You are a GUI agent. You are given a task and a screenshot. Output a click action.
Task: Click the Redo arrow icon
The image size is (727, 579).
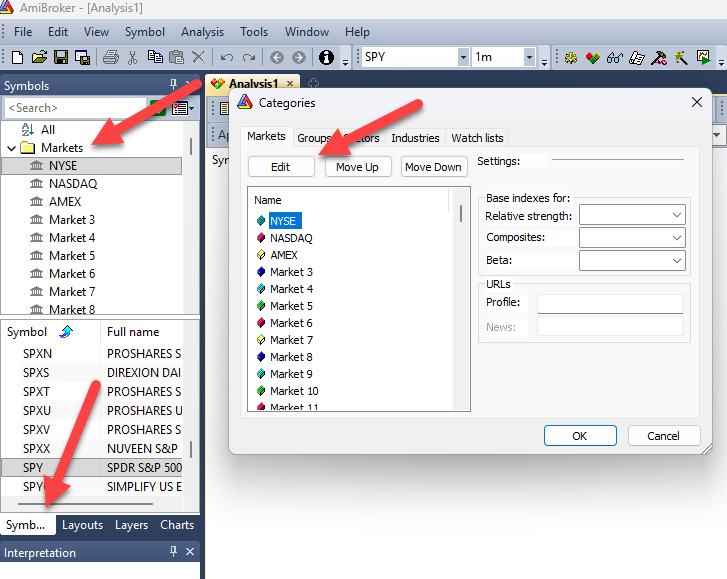tap(249, 58)
